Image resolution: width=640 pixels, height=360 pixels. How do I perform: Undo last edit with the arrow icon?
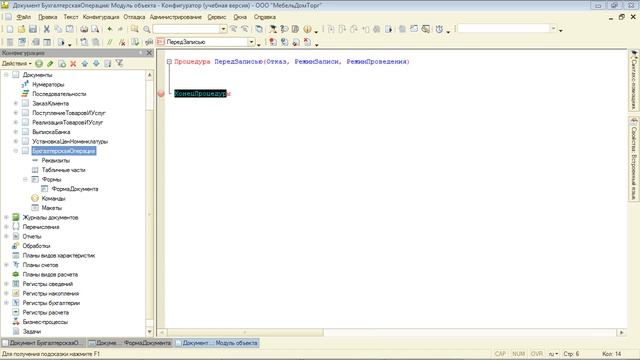point(109,29)
